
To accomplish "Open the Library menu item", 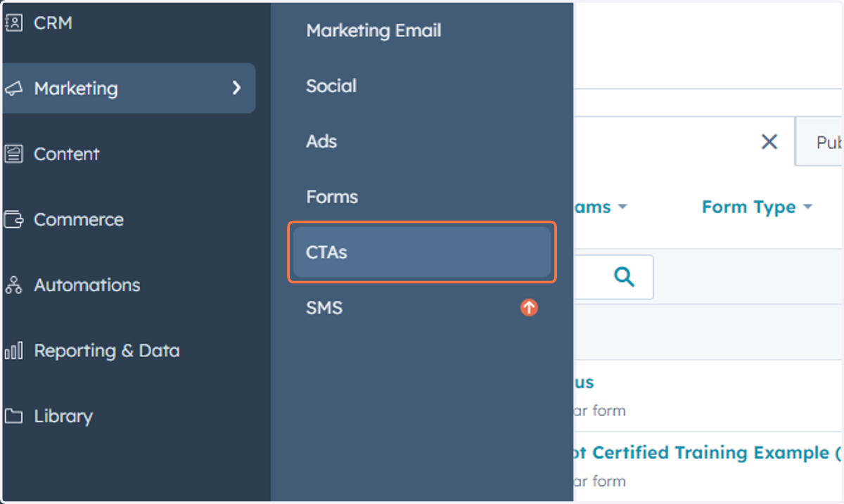I will (x=63, y=415).
